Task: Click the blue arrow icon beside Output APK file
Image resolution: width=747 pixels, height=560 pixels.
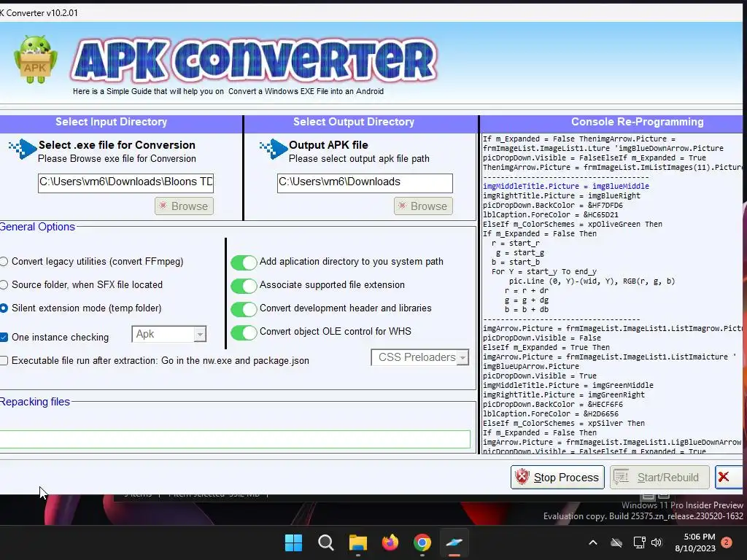Action: point(274,149)
